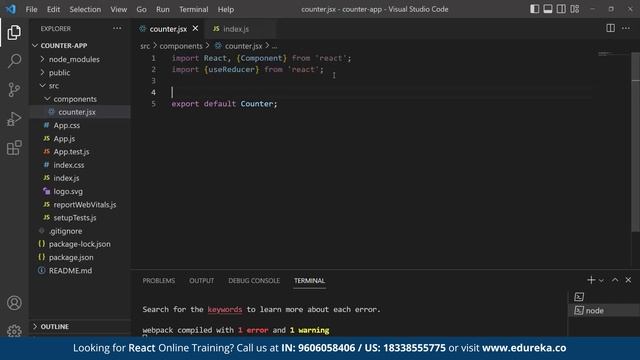640x360 pixels.
Task: Select the node terminal instance
Action: tap(604, 311)
